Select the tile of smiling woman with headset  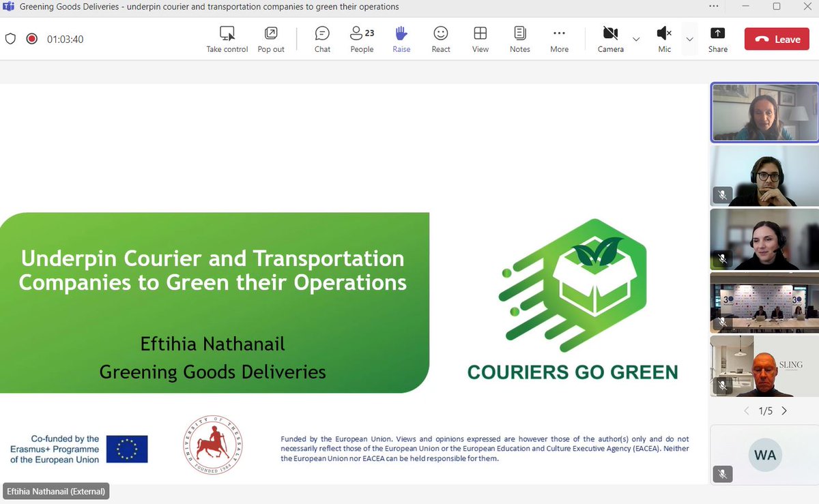click(x=764, y=239)
